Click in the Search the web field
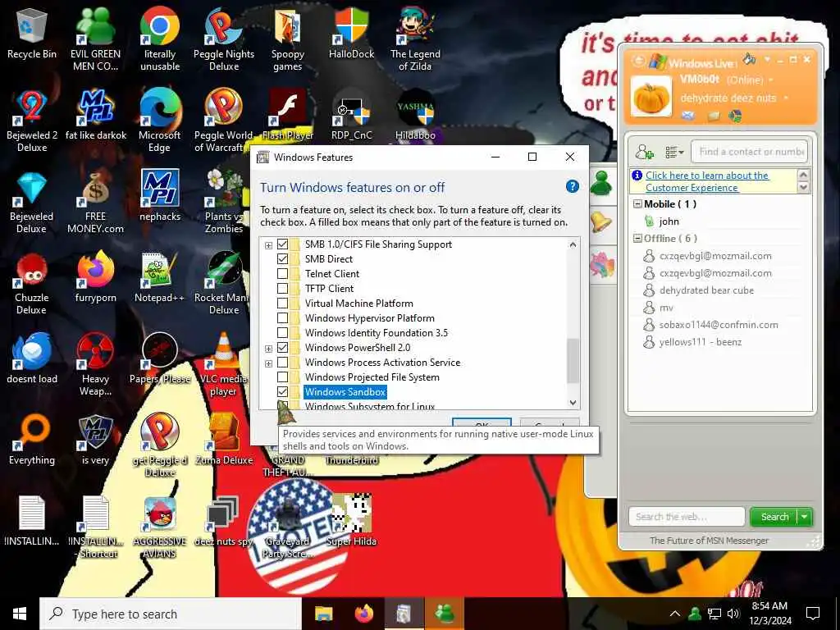 [x=687, y=517]
